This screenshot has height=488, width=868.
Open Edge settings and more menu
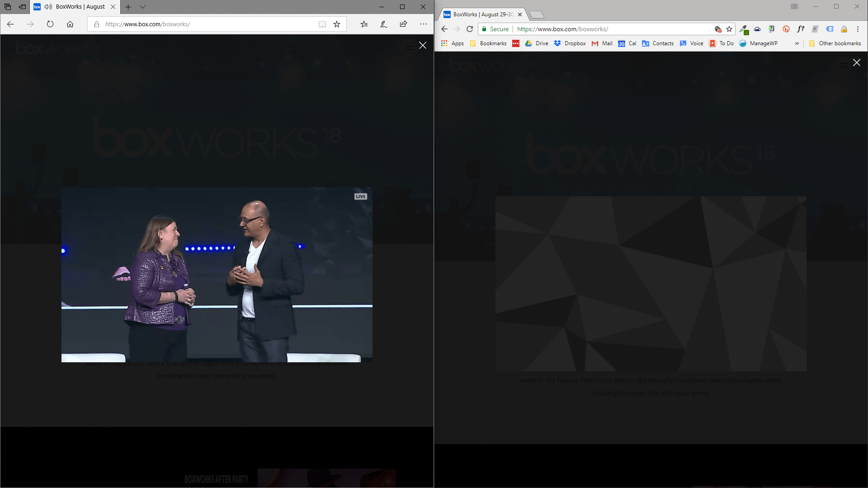coord(423,24)
